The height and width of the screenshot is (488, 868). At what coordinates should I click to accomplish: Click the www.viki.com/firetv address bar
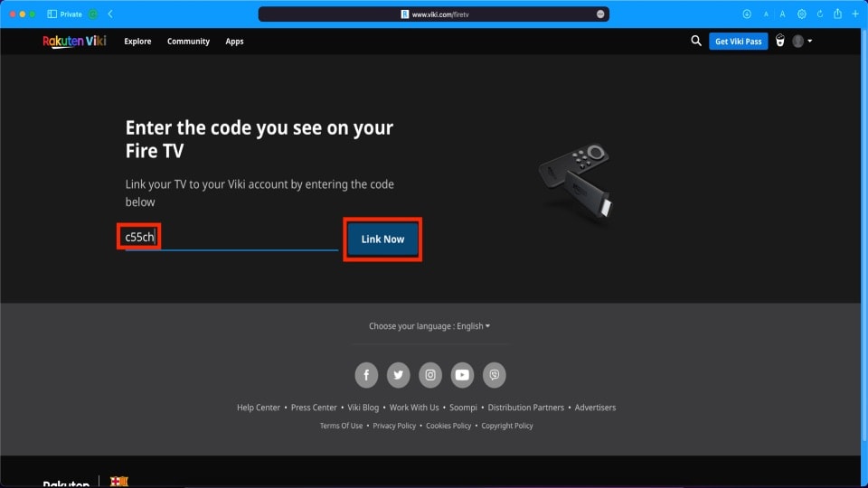pos(433,14)
